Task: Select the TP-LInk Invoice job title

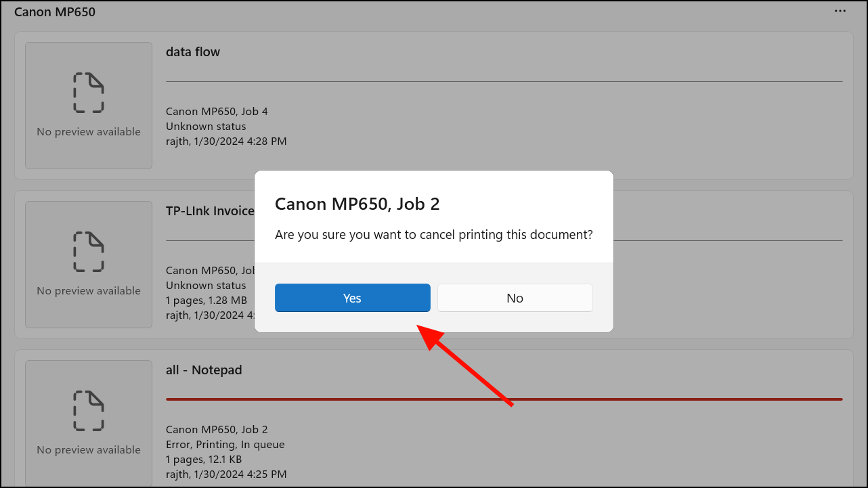Action: (x=210, y=210)
